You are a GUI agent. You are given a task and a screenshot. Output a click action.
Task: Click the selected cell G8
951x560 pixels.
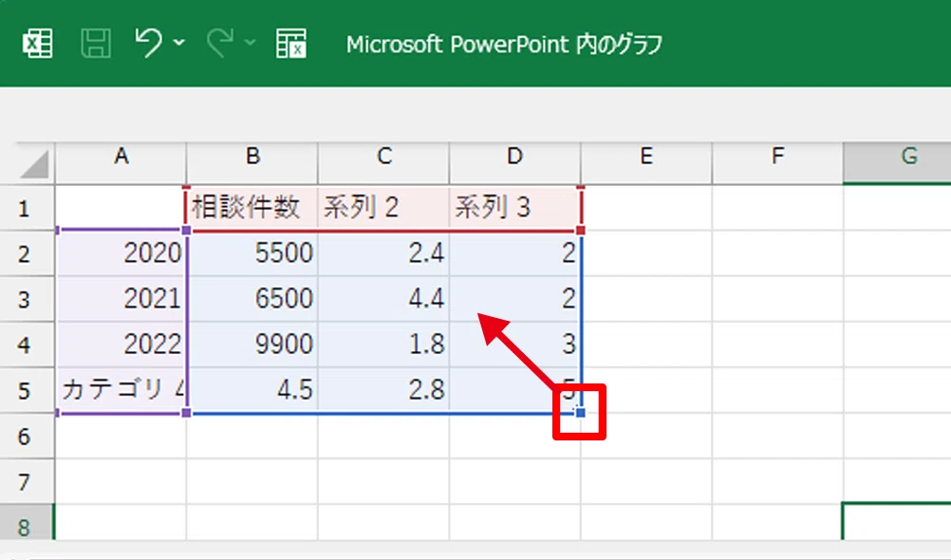click(897, 522)
